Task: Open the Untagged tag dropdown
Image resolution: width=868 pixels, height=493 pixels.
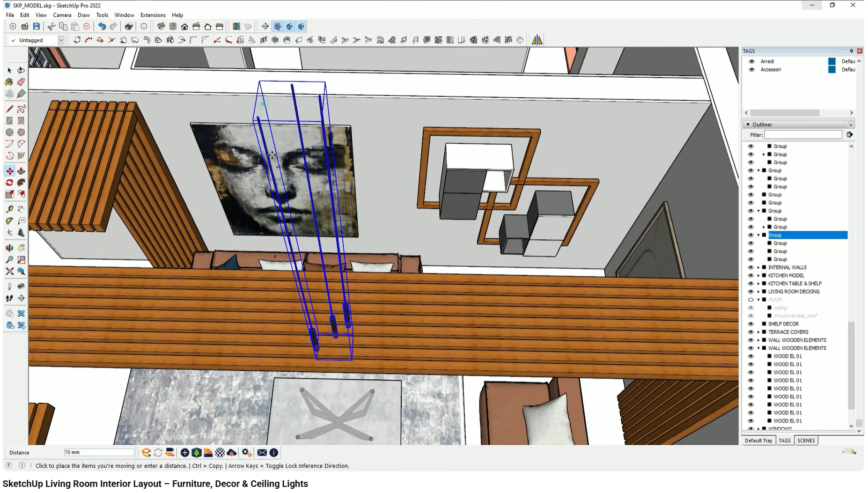Action: coord(61,40)
